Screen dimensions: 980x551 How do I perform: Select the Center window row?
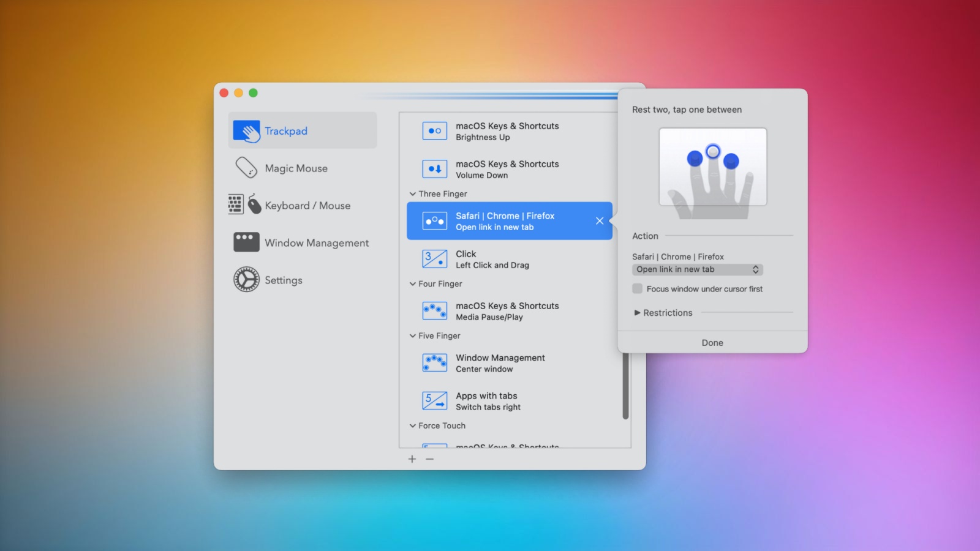coord(510,363)
